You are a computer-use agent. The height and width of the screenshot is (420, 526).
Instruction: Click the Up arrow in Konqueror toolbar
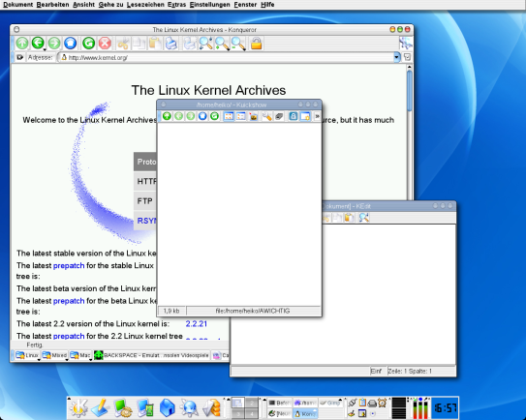(x=22, y=44)
